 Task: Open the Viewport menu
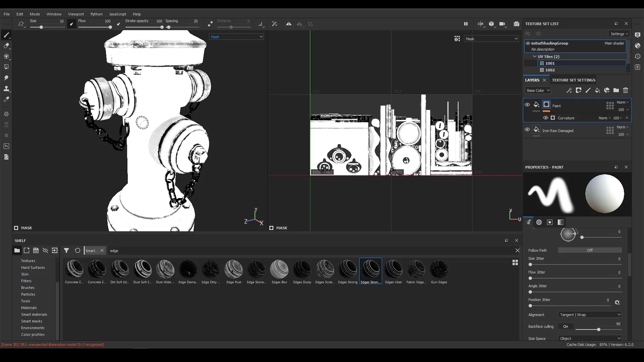coord(76,14)
